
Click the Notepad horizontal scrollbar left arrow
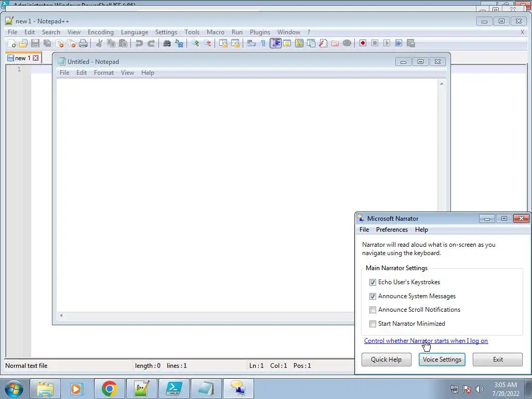pos(61,315)
